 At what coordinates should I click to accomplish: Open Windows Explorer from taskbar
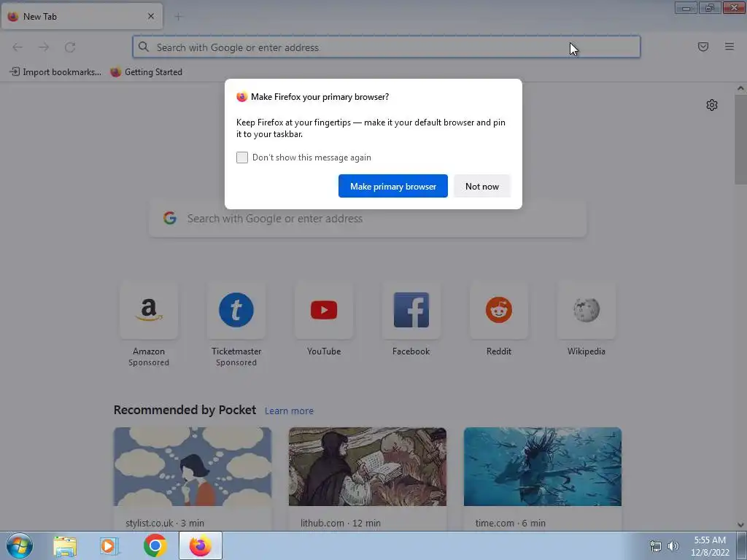(x=65, y=546)
